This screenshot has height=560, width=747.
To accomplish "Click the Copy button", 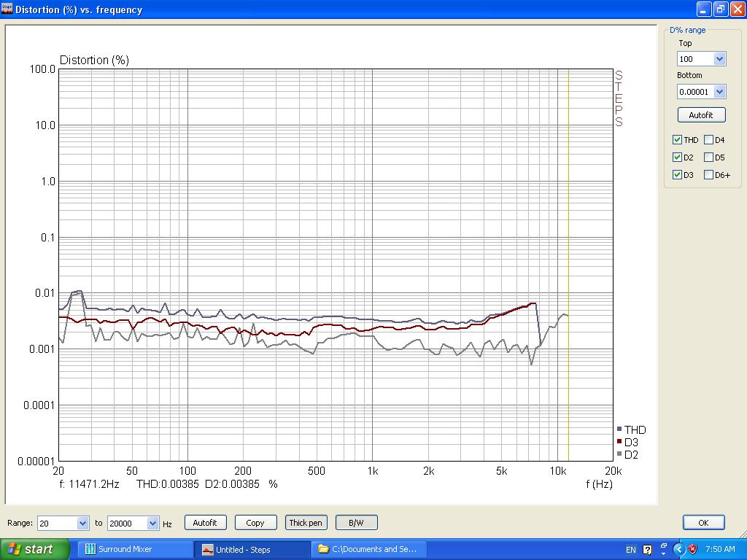I will [255, 522].
